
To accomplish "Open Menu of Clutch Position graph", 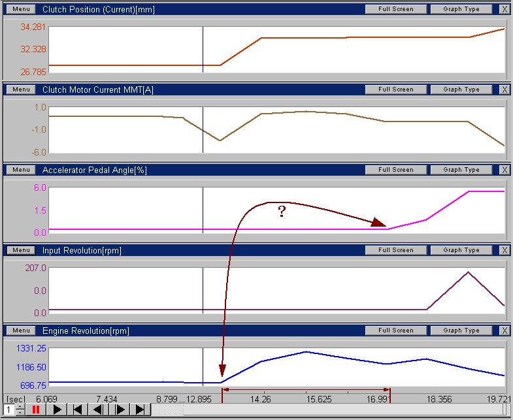I will [22, 9].
